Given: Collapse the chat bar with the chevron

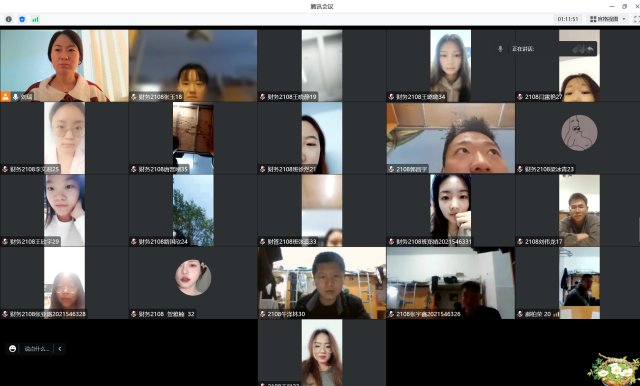Looking at the screenshot, I should click(60, 348).
